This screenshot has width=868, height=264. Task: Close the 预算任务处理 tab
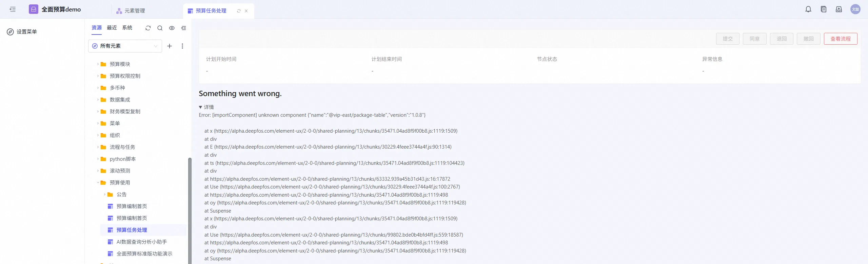246,11
